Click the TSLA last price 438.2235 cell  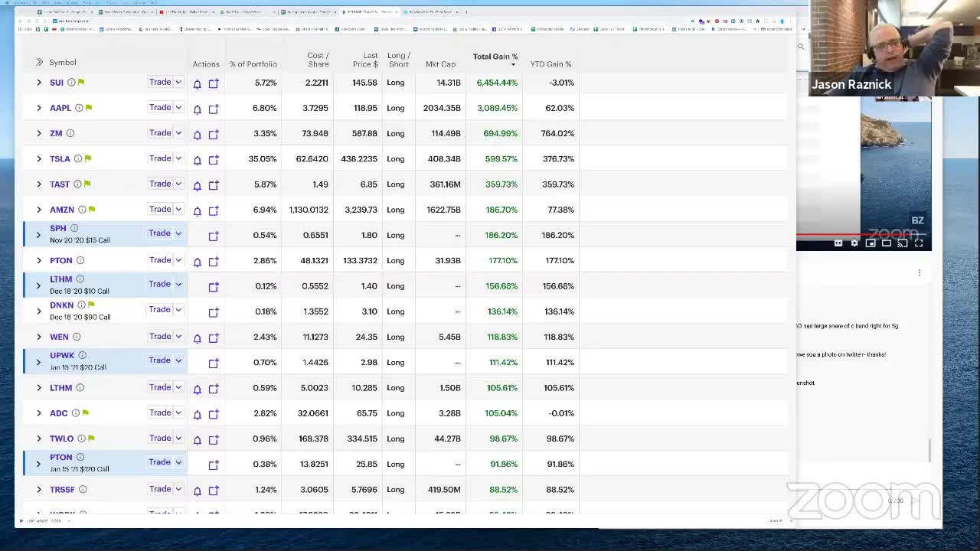359,159
